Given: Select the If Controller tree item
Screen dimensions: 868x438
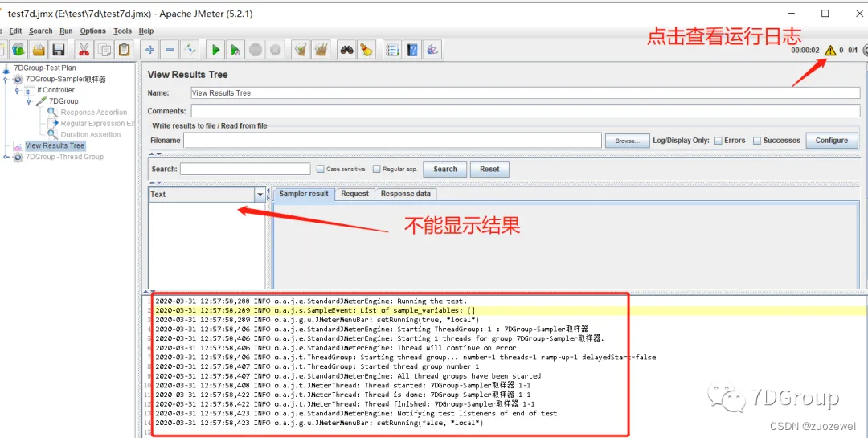Looking at the screenshot, I should point(56,90).
